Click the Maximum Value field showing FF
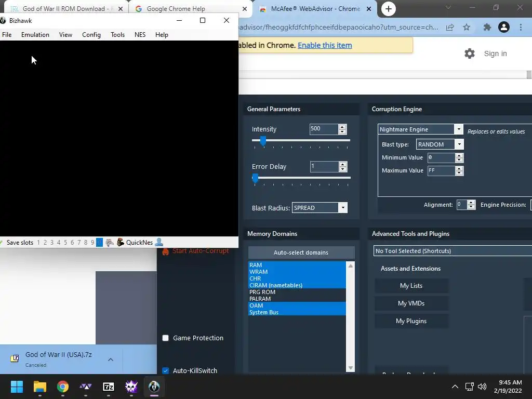This screenshot has width=532, height=399. (x=441, y=170)
